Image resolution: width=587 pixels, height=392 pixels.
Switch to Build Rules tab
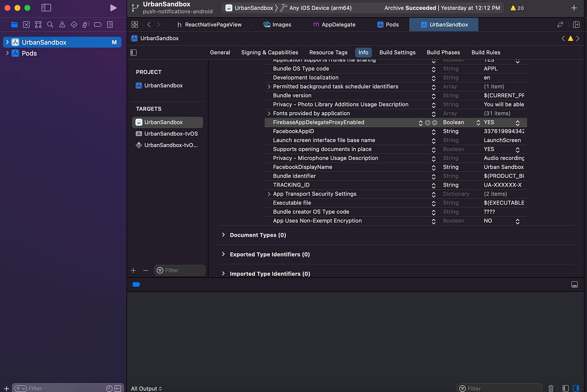click(486, 52)
